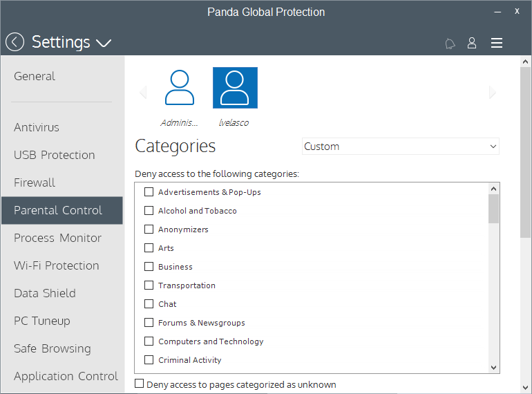Show next users with right arrow
The height and width of the screenshot is (394, 532).
pos(493,92)
